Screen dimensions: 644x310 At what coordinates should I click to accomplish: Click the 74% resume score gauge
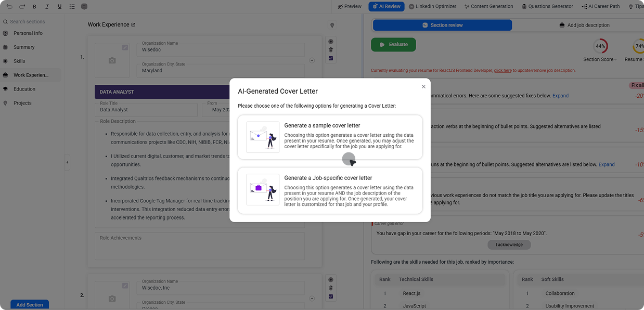point(639,46)
